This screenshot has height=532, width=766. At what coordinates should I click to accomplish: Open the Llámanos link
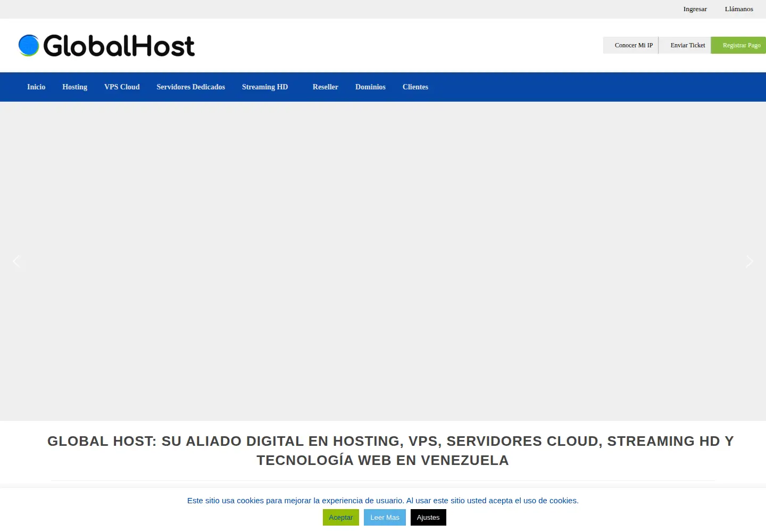[x=739, y=9]
